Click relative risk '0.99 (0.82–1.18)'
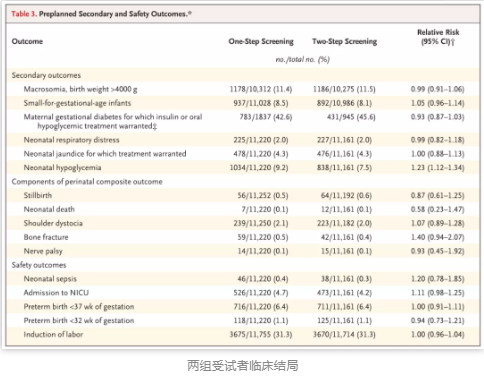The height and width of the screenshot is (376, 484). pyautogui.click(x=437, y=140)
